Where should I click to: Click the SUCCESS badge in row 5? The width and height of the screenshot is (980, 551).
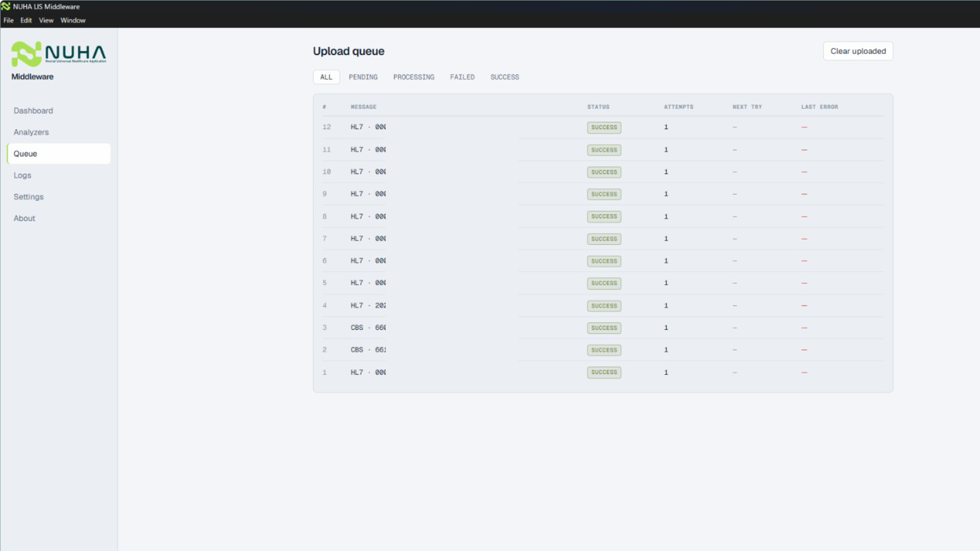tap(604, 283)
